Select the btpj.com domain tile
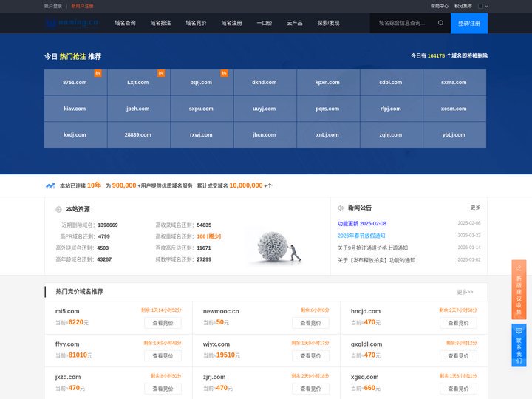 [202, 83]
